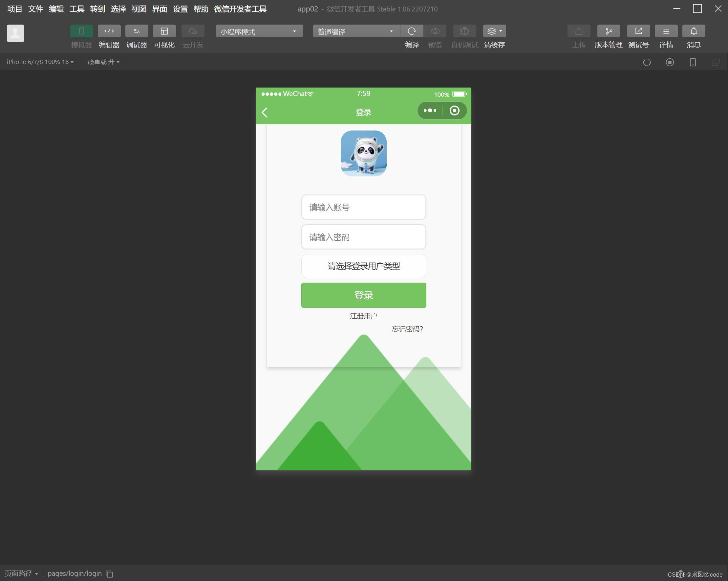Image resolution: width=728 pixels, height=581 pixels.
Task: Toggle the Debugger panel button
Action: tap(137, 31)
